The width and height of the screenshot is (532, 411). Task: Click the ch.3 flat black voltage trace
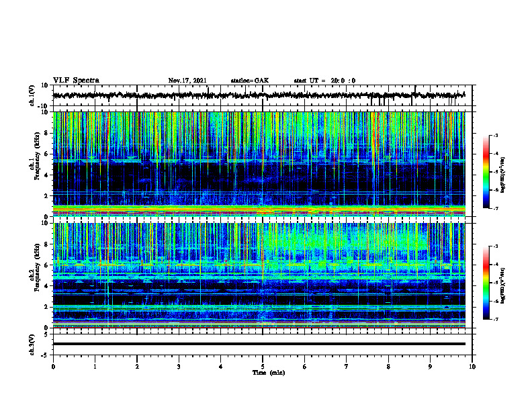[x=259, y=344]
